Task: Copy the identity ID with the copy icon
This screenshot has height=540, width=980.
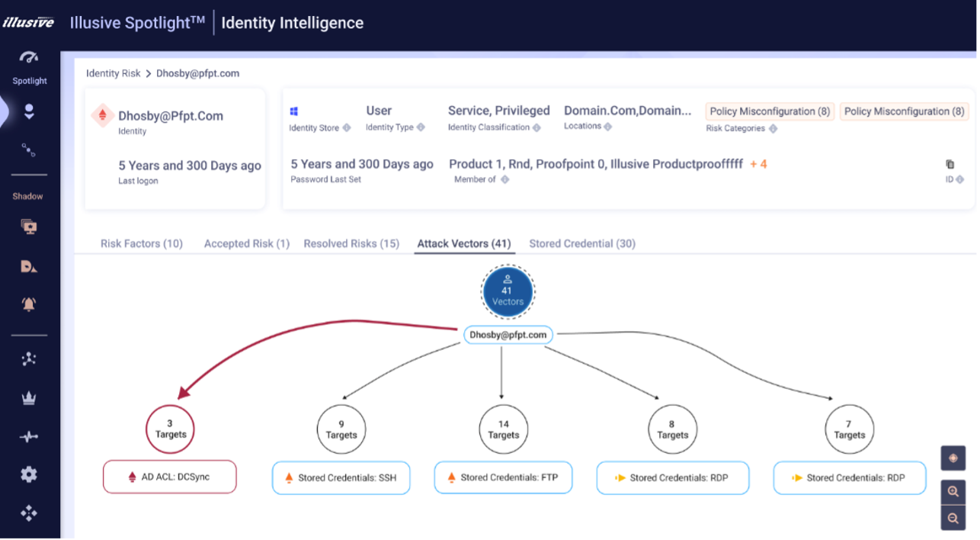Action: point(950,164)
